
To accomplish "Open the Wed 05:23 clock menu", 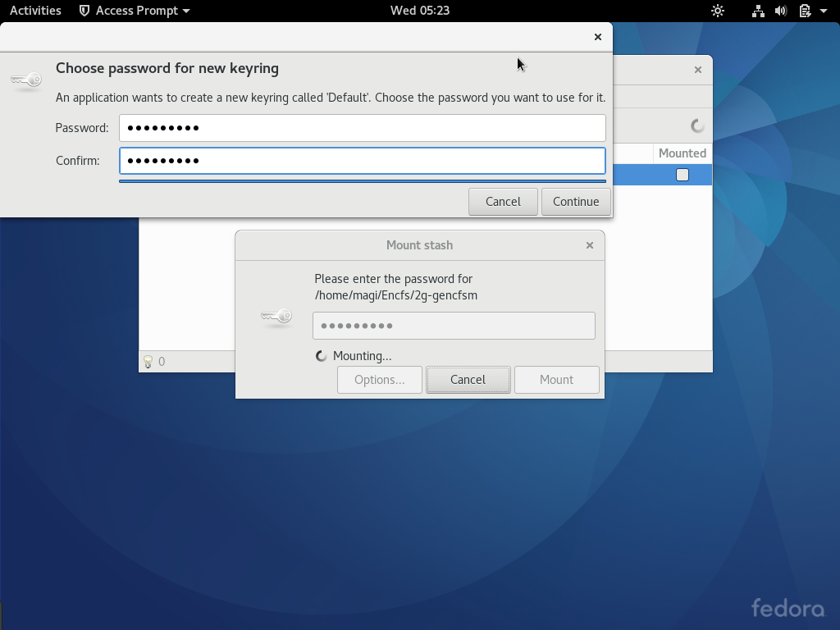I will (419, 11).
